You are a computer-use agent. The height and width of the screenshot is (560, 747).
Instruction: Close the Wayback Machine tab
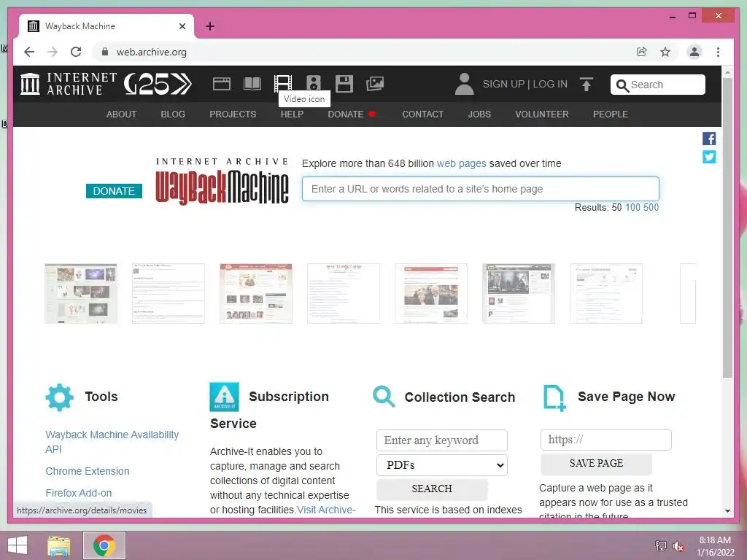pos(182,26)
